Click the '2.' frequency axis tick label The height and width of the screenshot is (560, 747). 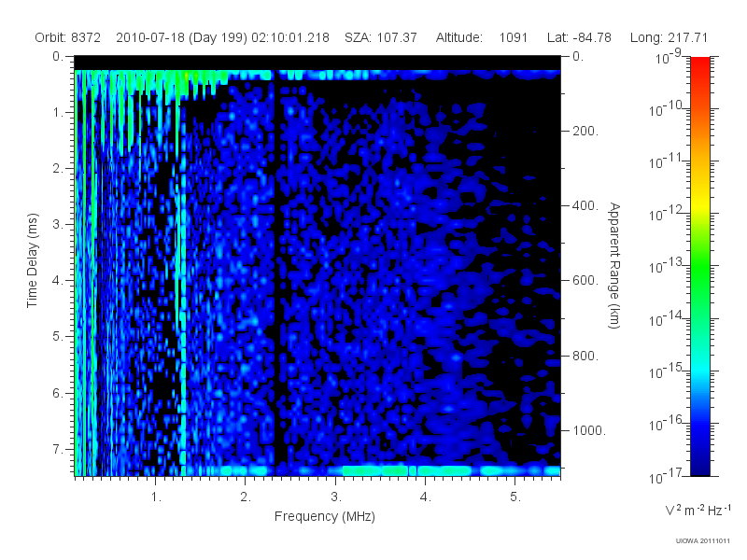click(246, 497)
